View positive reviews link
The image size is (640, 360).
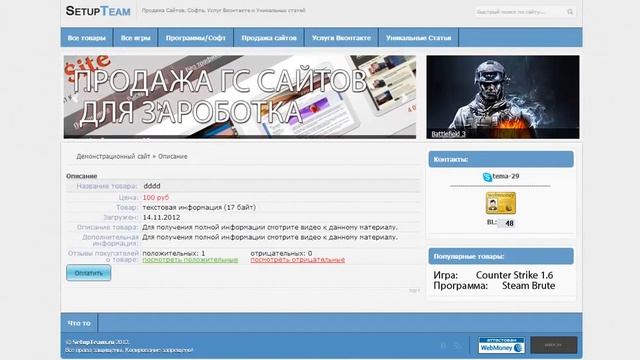point(190,260)
